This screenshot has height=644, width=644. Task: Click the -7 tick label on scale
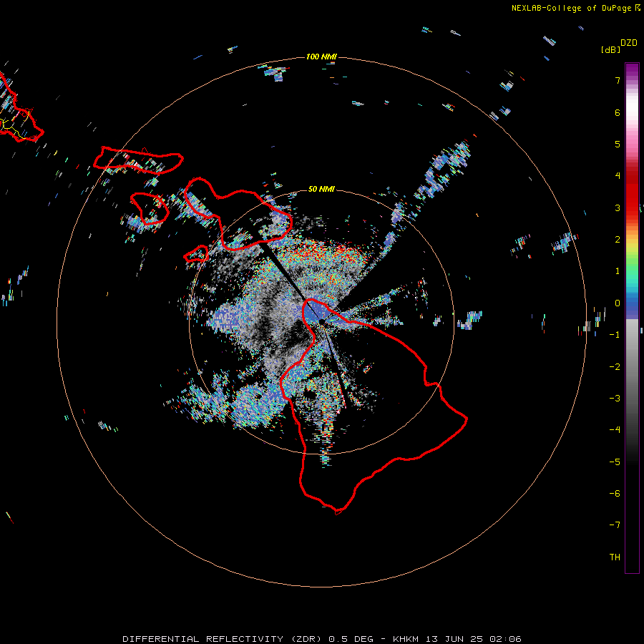coord(615,525)
